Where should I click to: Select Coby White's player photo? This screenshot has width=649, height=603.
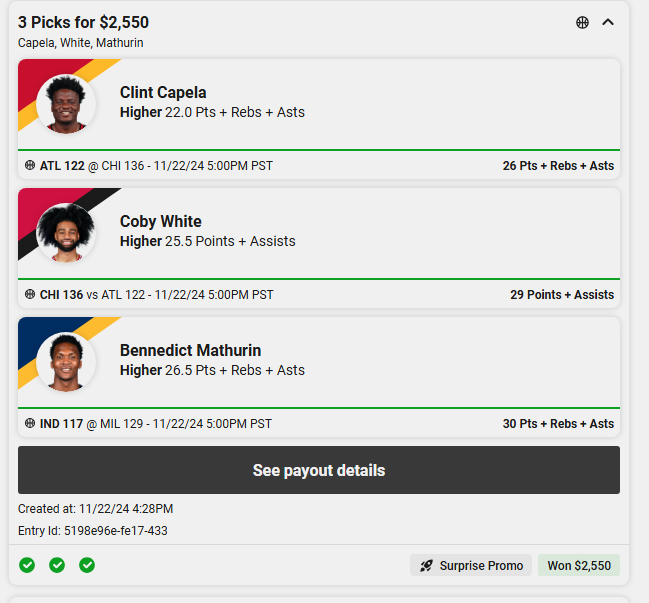click(x=66, y=232)
